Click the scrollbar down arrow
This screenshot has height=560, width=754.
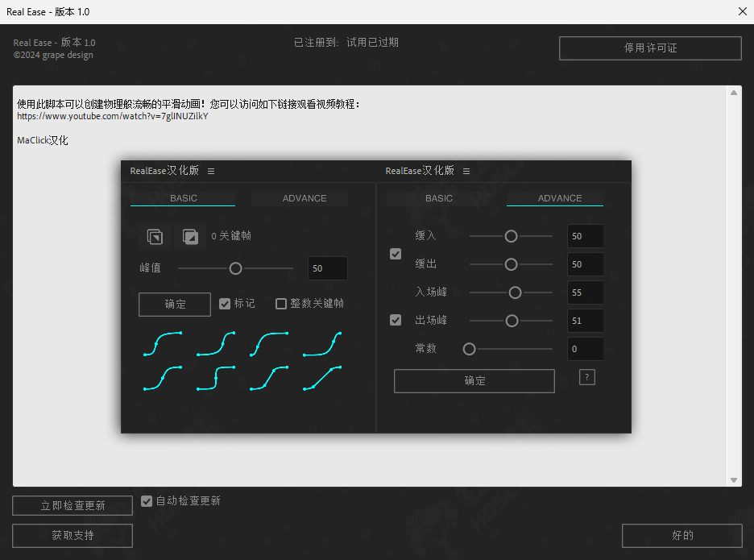click(734, 479)
